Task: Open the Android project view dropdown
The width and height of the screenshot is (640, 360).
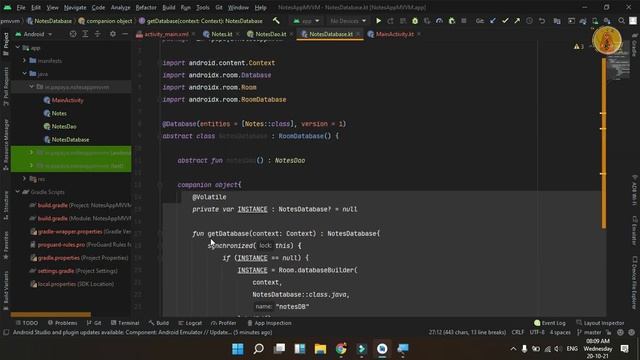Action: [x=34, y=34]
